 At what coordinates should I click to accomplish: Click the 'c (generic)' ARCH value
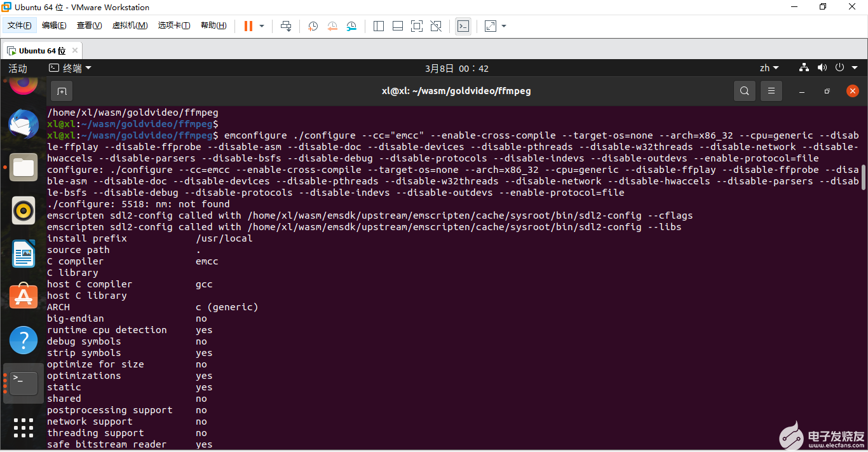[227, 307]
